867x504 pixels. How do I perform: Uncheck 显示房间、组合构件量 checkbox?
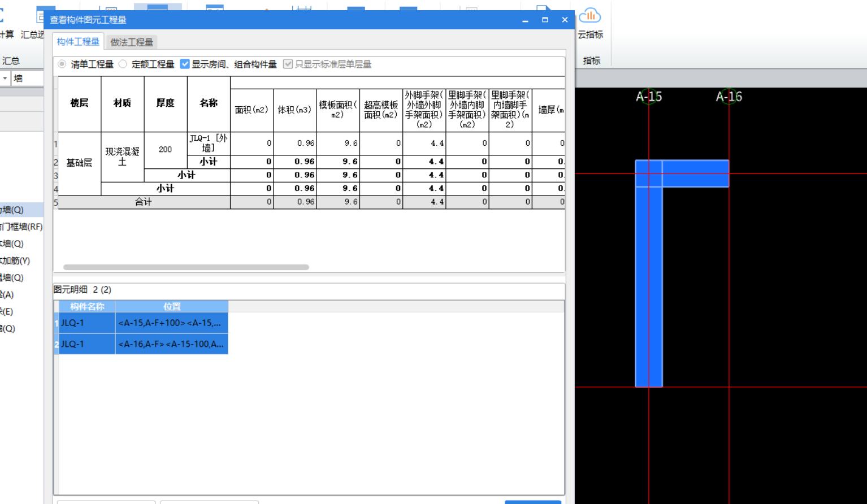click(x=185, y=64)
